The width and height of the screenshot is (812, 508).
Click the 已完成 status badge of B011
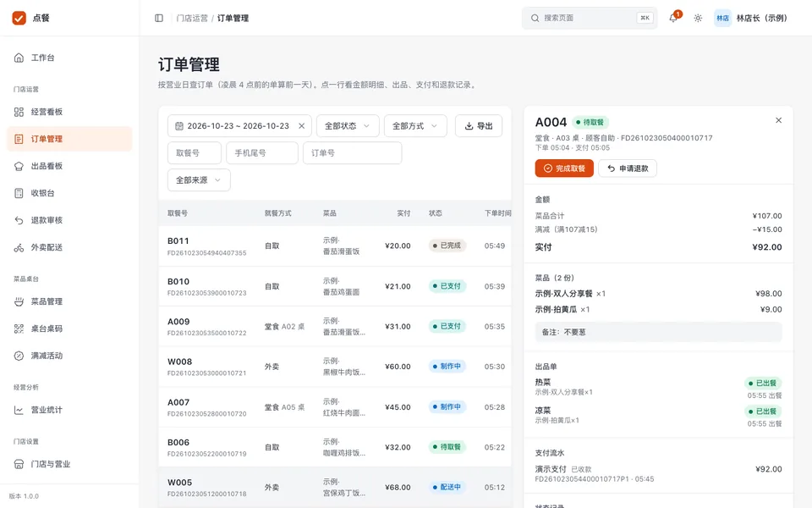click(447, 246)
